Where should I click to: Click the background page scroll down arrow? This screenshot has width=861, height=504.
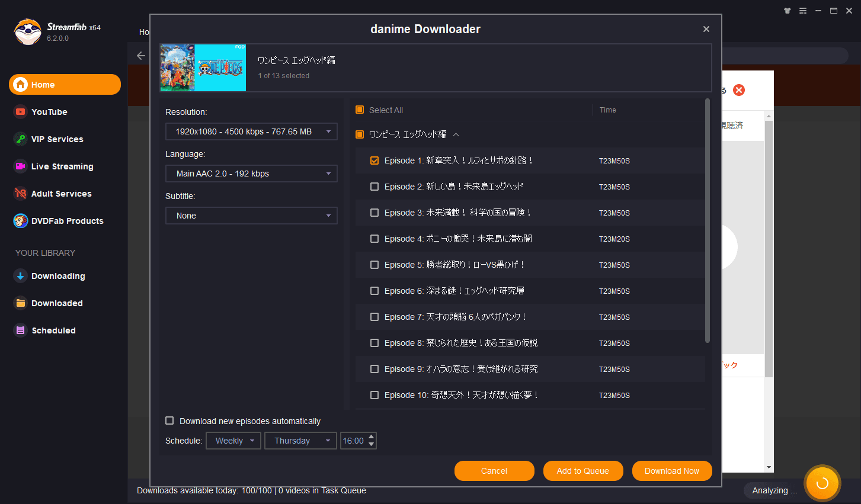(769, 467)
